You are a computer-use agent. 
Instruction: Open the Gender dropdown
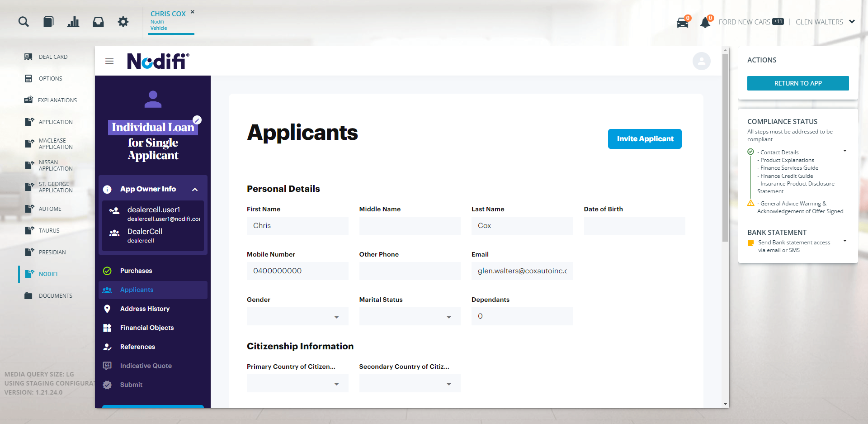click(297, 316)
